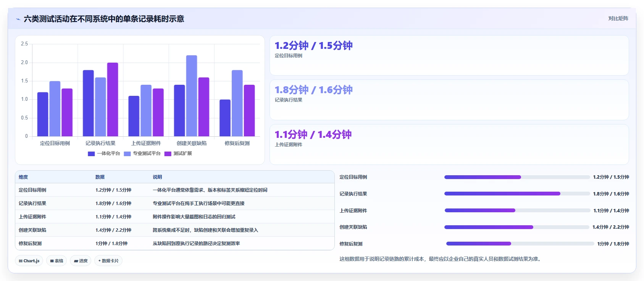Viewport: 644px width, 281px height.
Task: Click description about 跨系统集成不足时
Action: point(205,230)
